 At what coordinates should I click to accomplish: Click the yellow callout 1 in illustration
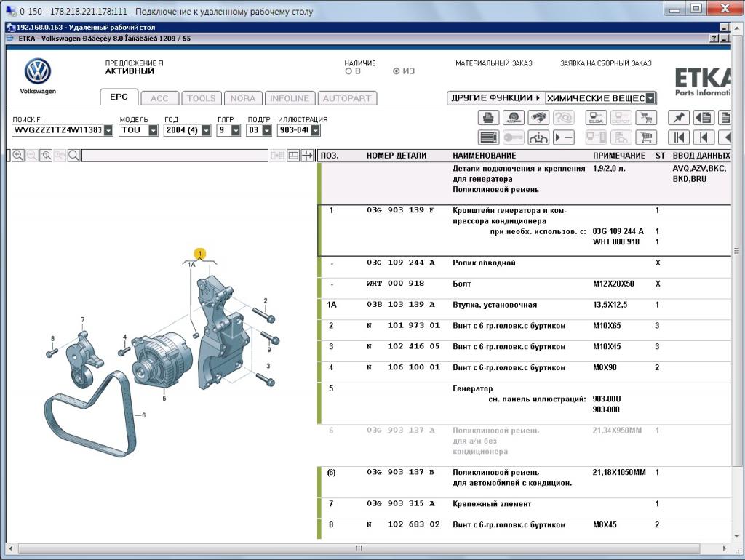(200, 254)
